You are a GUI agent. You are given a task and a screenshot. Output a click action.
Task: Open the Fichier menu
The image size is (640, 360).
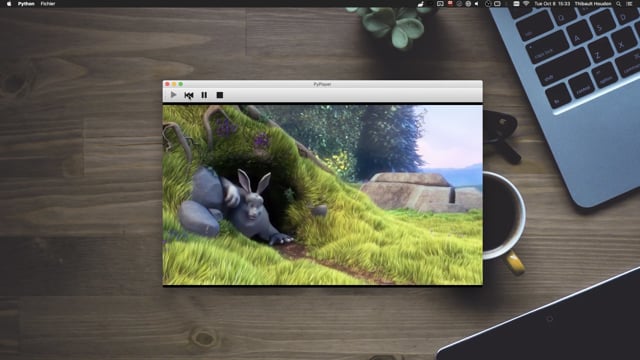click(x=48, y=4)
